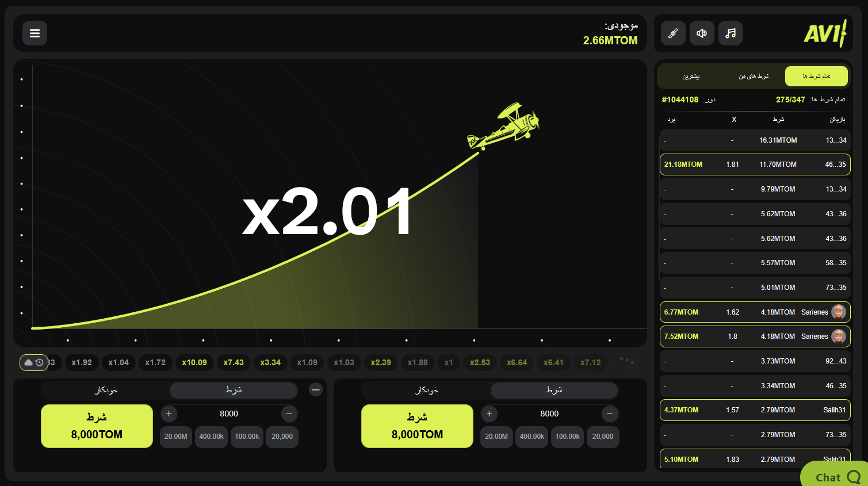Decrease the right panel bet with minus

[610, 414]
